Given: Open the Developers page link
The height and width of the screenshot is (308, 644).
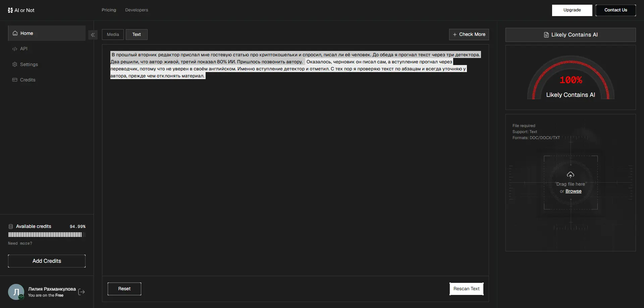Looking at the screenshot, I should click(137, 10).
